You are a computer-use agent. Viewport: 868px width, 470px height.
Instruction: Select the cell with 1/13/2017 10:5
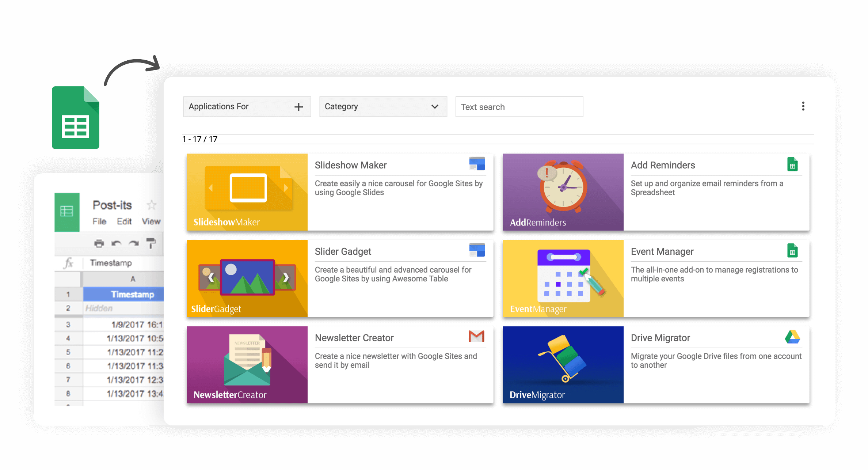(x=123, y=338)
